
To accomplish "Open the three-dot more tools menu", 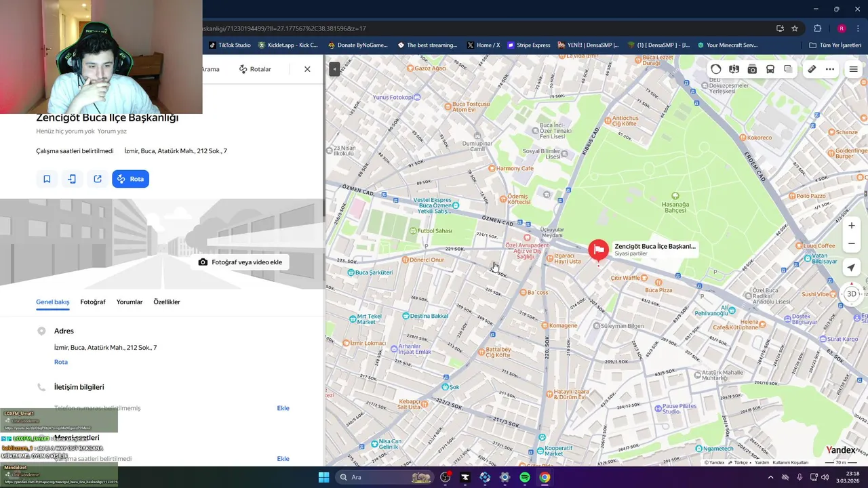I will click(x=830, y=69).
